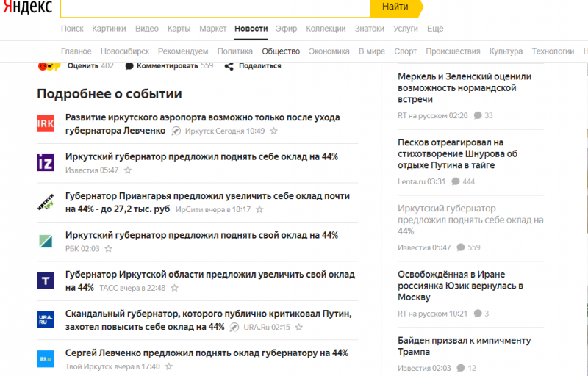Click the IRK source logo icon

click(46, 123)
